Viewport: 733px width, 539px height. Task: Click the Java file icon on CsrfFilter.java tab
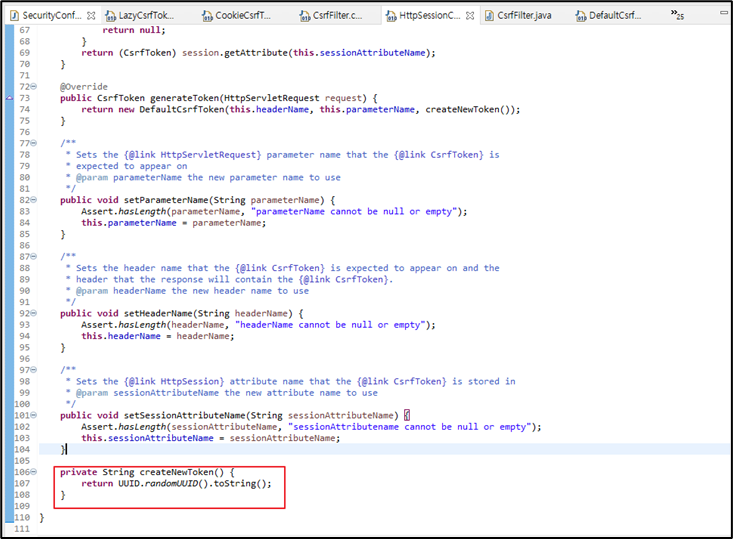coord(489,16)
